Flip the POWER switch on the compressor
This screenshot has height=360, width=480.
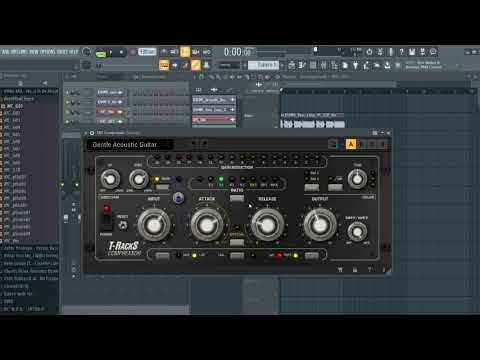(x=107, y=222)
